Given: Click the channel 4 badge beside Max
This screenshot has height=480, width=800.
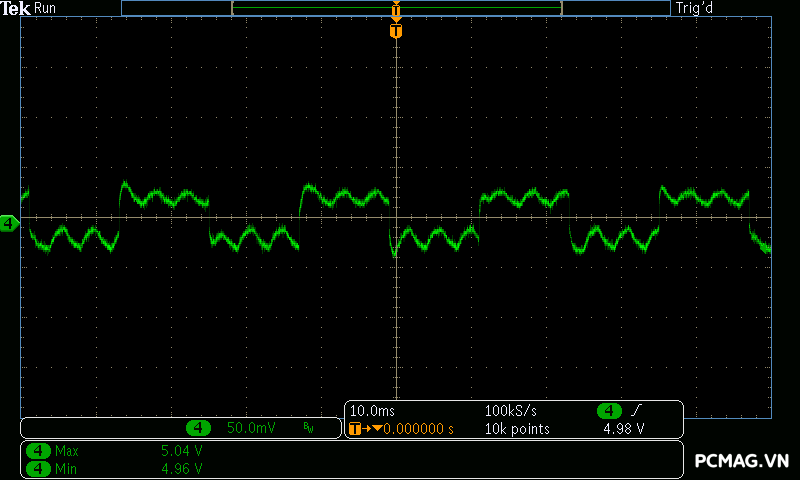Looking at the screenshot, I should click(38, 451).
